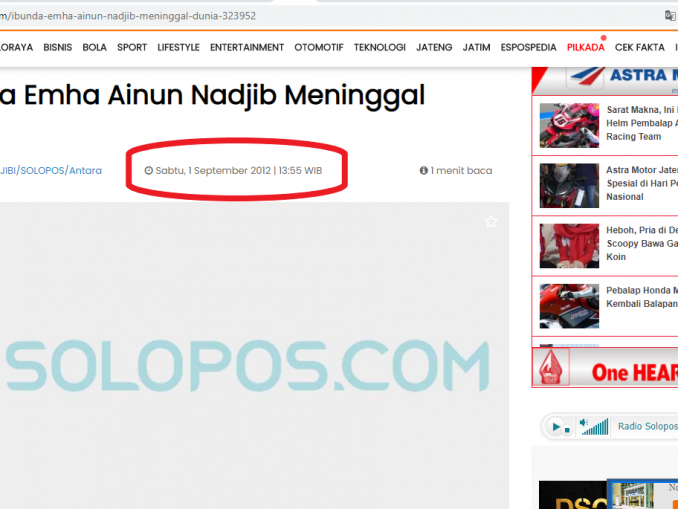
Task: Click the Pebalap Honda racing bike thumbnail
Action: 569,306
